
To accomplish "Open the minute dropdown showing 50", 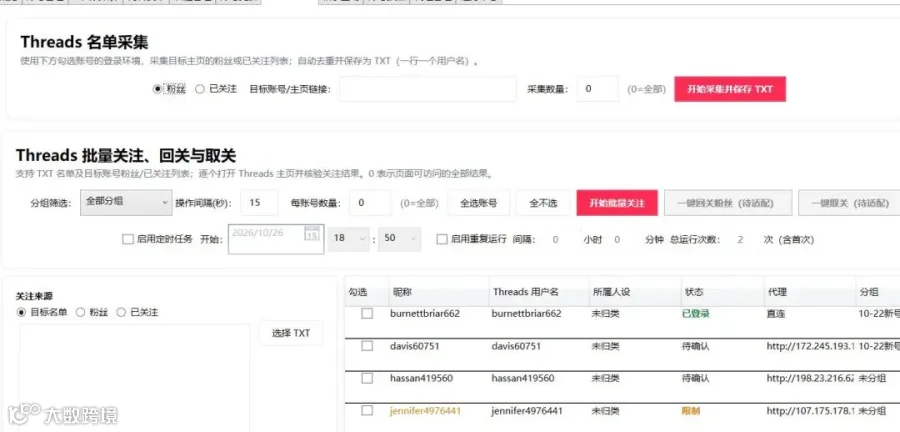I will [x=399, y=239].
